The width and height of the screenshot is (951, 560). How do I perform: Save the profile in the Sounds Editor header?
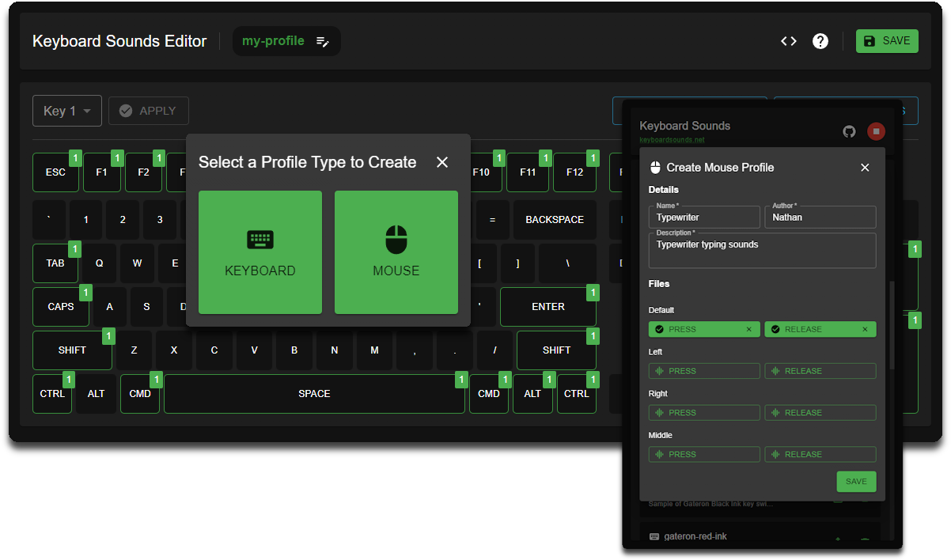(887, 41)
